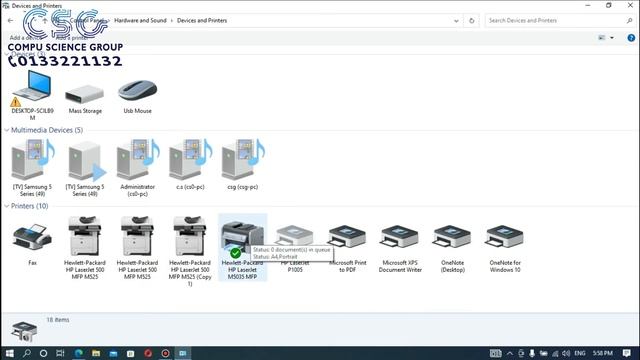This screenshot has width=640, height=360.
Task: Open Hardware and Sound breadcrumb
Action: 140,20
